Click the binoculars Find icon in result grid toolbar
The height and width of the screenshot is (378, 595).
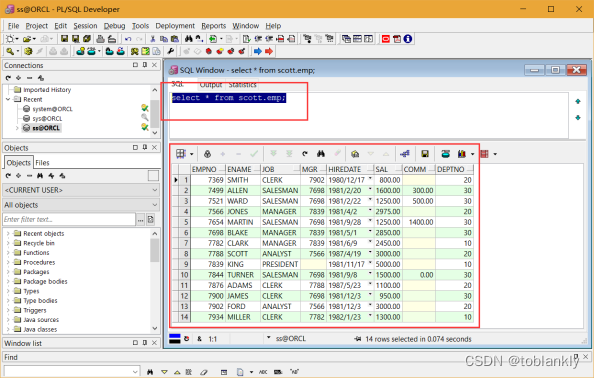point(321,154)
